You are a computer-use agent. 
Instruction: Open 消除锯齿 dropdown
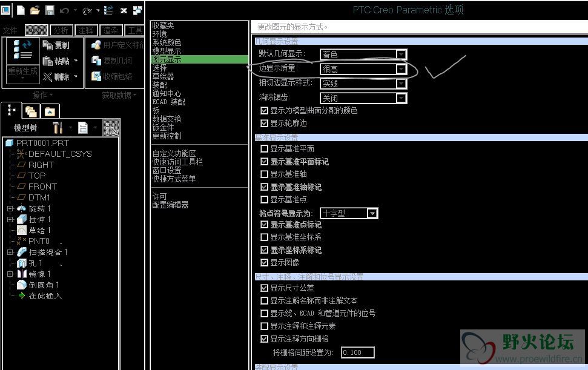click(401, 98)
